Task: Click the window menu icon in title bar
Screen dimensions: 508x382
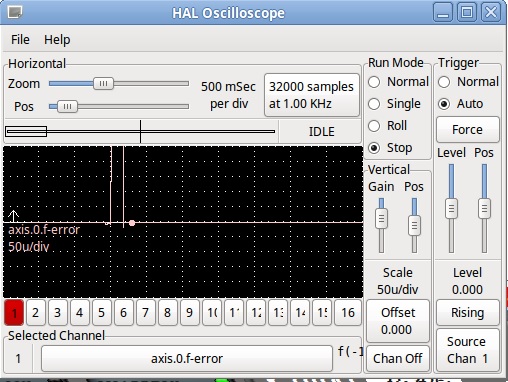Action: pos(15,13)
